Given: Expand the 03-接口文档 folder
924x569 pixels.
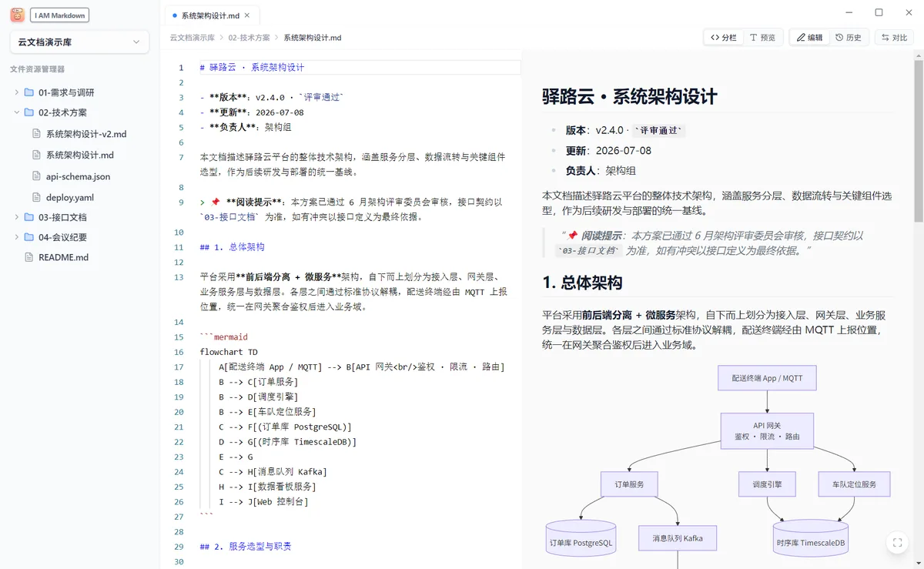Looking at the screenshot, I should coord(17,217).
